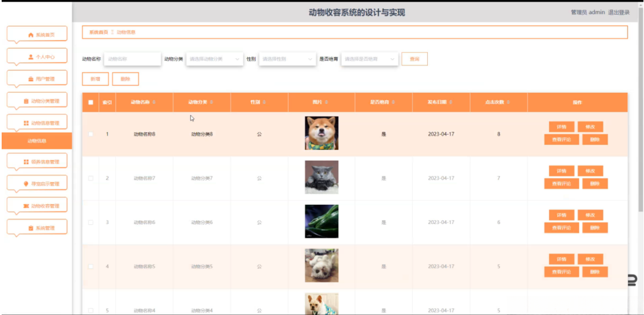This screenshot has height=315, width=644.
Task: Click the 操作 column header
Action: (578, 102)
